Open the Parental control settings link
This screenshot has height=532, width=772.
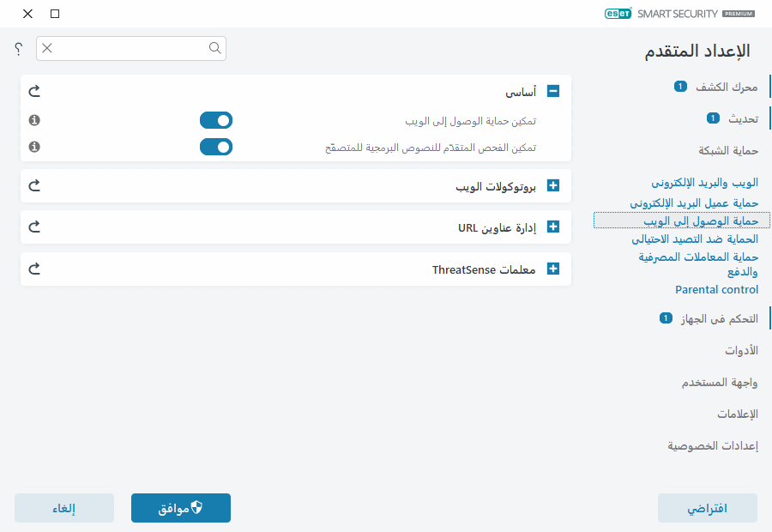point(716,289)
